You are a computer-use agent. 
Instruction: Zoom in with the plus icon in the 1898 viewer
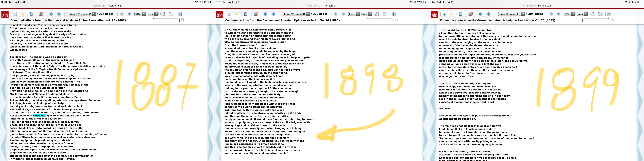tap(343, 14)
